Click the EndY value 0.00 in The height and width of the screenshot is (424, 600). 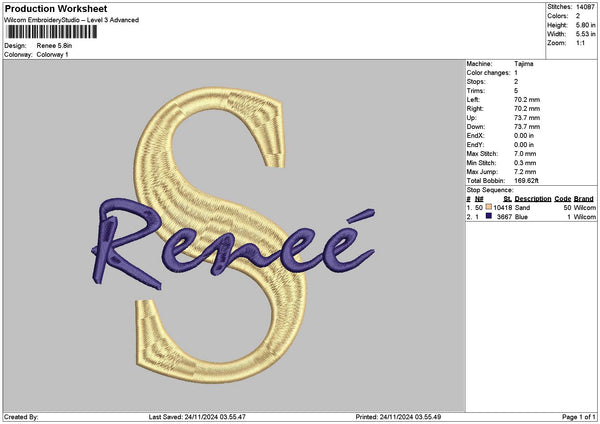[524, 145]
